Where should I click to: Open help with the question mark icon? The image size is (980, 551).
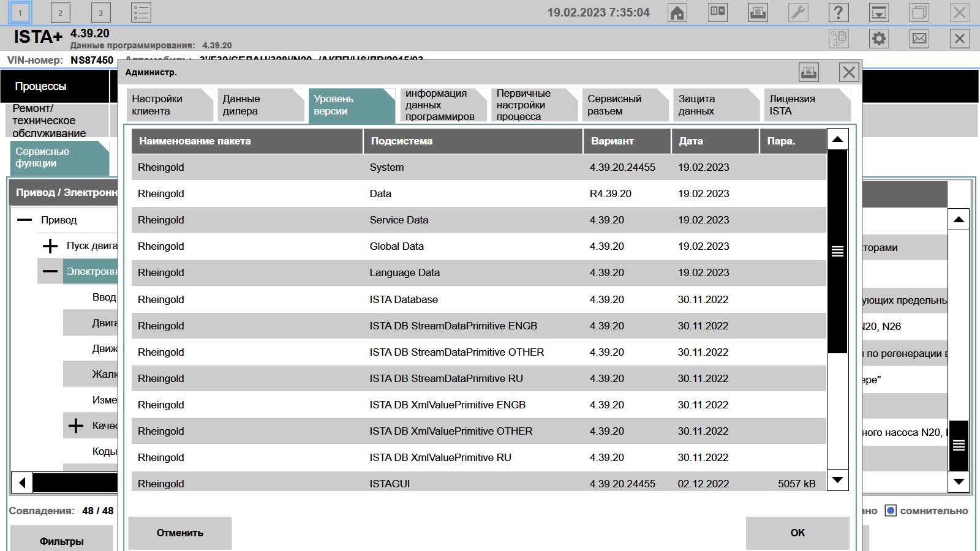click(x=839, y=13)
